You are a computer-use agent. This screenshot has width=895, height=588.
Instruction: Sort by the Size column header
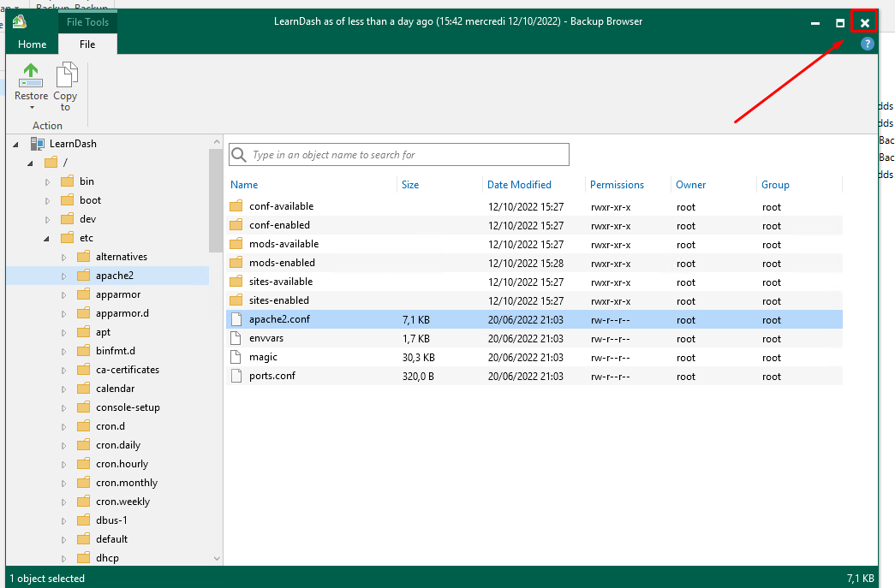tap(410, 185)
